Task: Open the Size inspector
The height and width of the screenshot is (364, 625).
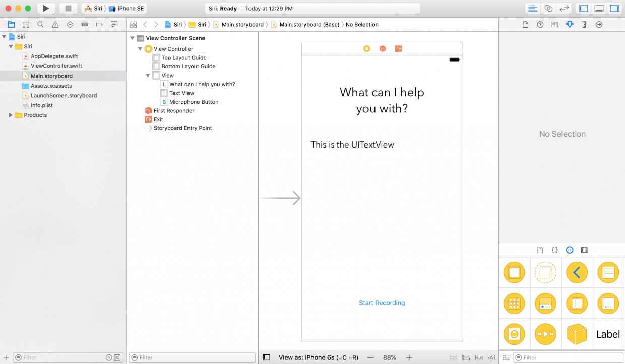Action: tap(584, 24)
